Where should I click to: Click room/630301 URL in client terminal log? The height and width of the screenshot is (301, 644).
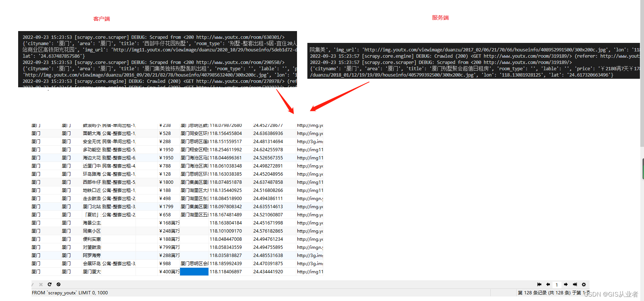(x=239, y=37)
